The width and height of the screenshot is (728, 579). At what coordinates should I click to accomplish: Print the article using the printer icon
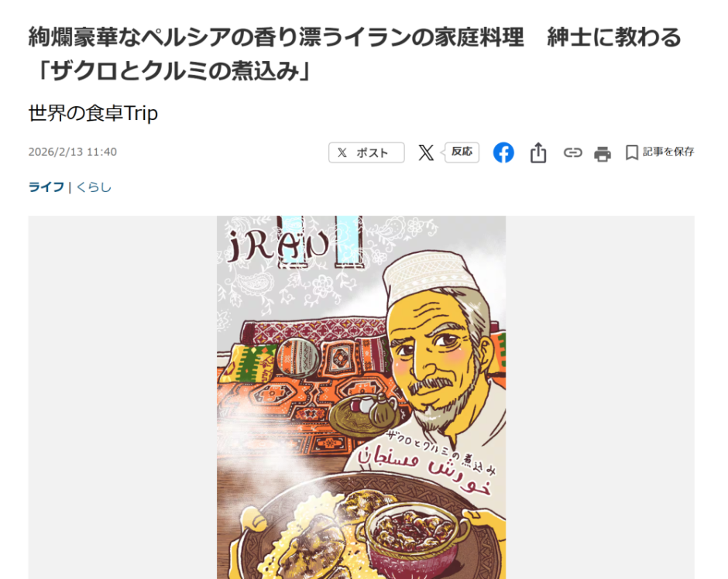point(603,153)
